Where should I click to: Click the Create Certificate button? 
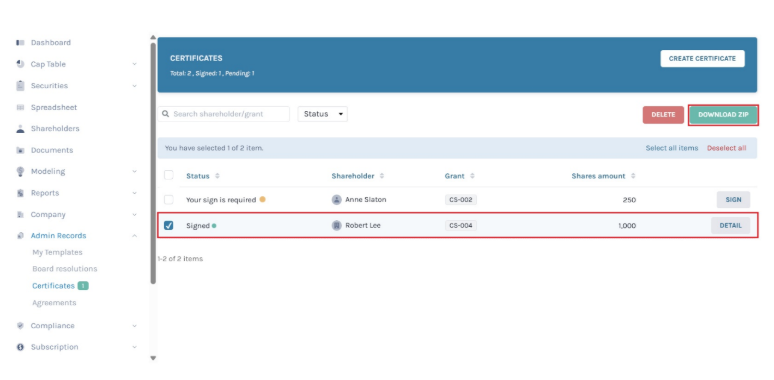pyautogui.click(x=702, y=58)
